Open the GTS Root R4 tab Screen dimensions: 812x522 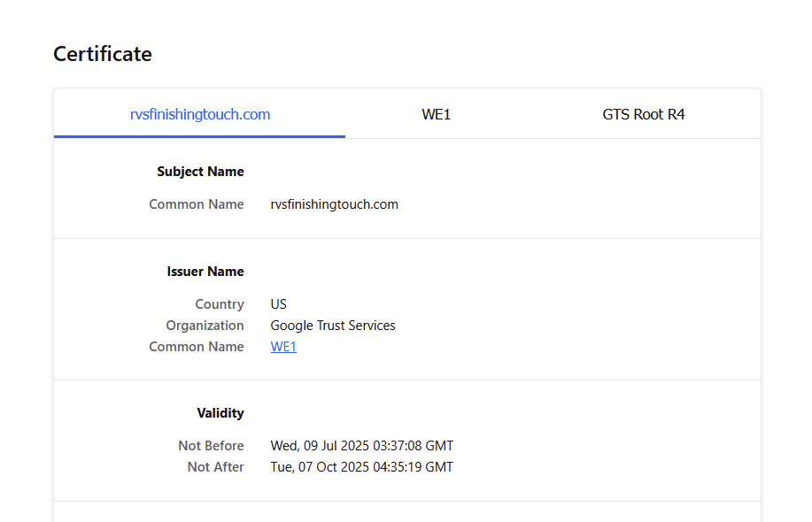[643, 114]
